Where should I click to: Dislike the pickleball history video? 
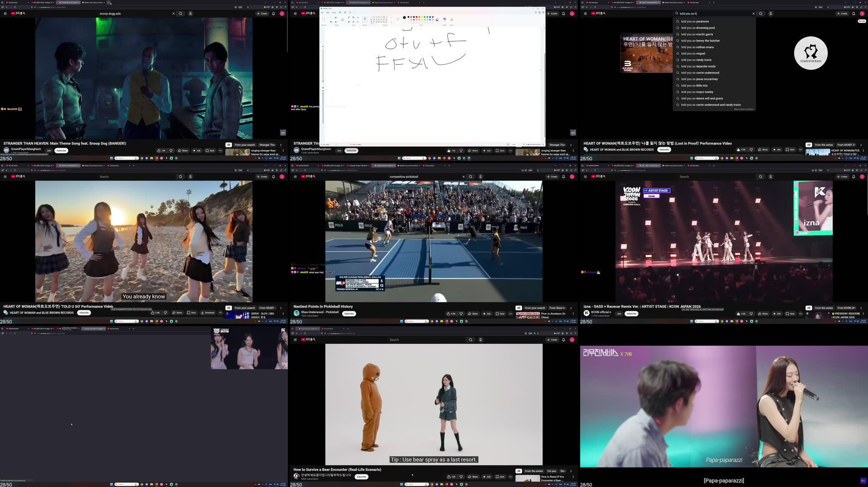click(461, 313)
